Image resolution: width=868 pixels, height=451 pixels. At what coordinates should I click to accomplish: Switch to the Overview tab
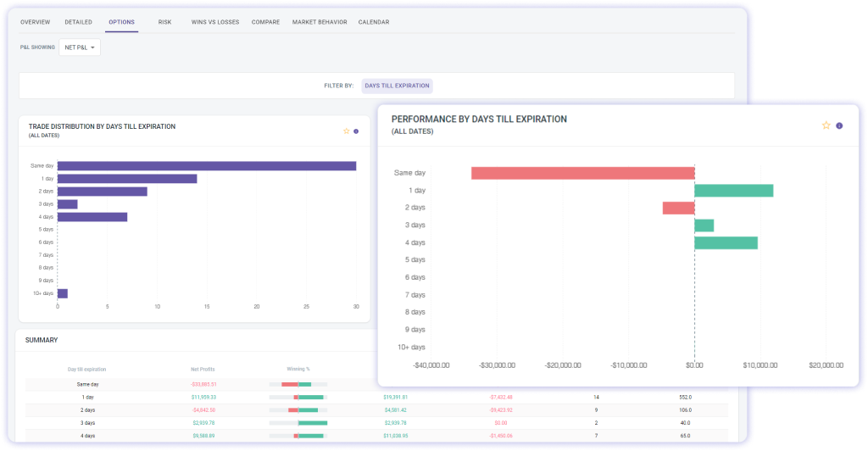point(35,22)
